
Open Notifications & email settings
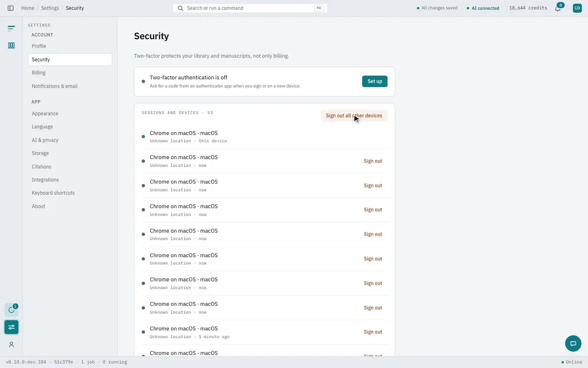pyautogui.click(x=70, y=86)
